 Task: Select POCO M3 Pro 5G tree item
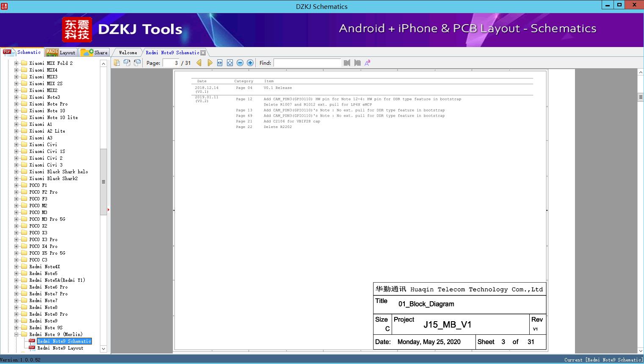(x=47, y=219)
